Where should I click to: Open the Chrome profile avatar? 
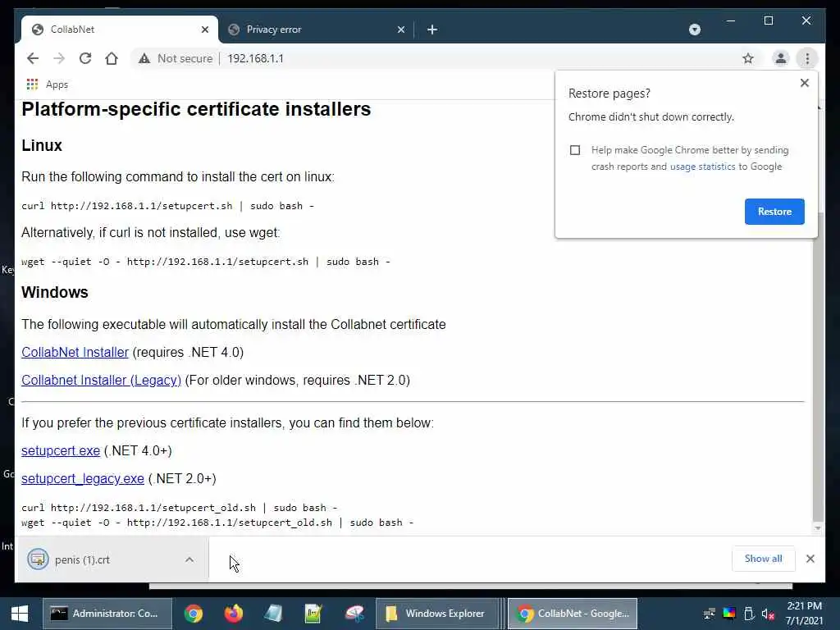(781, 58)
